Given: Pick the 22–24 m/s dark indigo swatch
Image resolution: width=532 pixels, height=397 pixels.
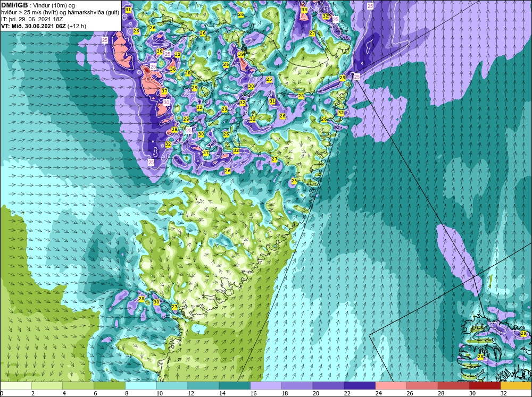Looking at the screenshot, I should click(360, 386).
